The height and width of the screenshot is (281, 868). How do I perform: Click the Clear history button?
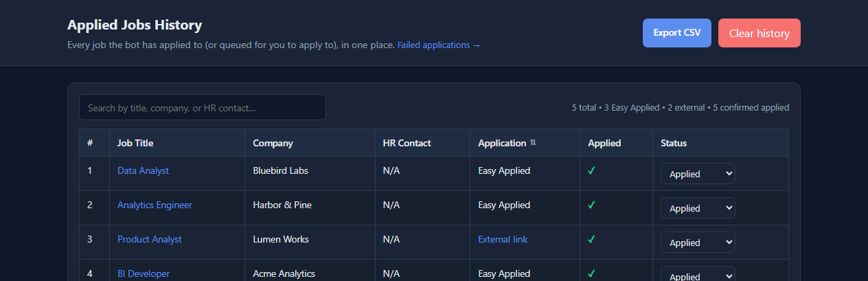(759, 33)
